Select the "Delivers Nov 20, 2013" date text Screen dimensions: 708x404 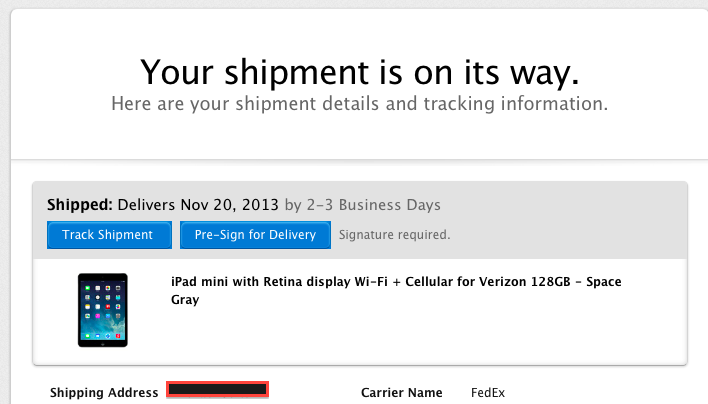click(x=198, y=205)
